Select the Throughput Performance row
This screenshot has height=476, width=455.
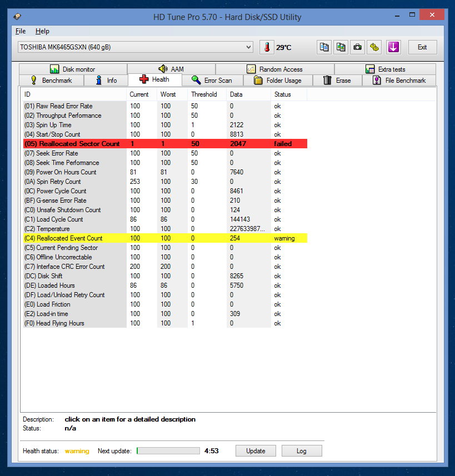click(165, 116)
